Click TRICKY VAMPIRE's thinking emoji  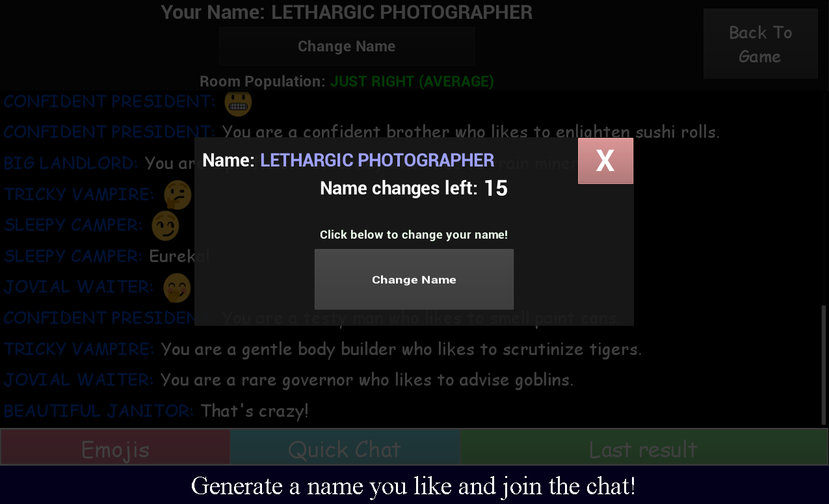tap(177, 194)
